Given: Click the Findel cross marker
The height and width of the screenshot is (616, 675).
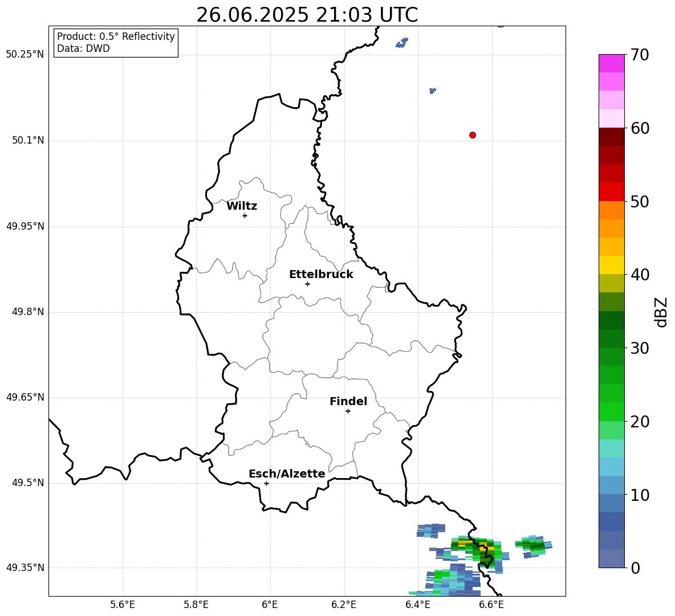Looking at the screenshot, I should point(348,411).
